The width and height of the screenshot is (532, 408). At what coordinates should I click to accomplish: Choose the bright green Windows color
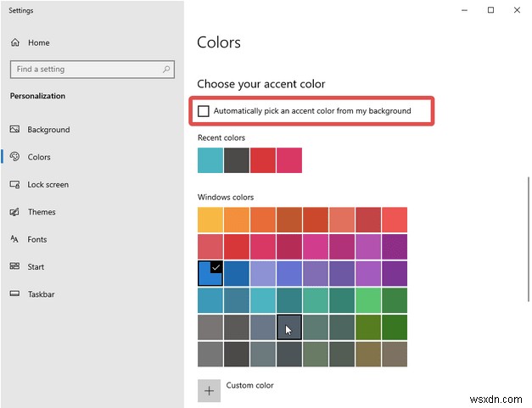[x=368, y=300]
